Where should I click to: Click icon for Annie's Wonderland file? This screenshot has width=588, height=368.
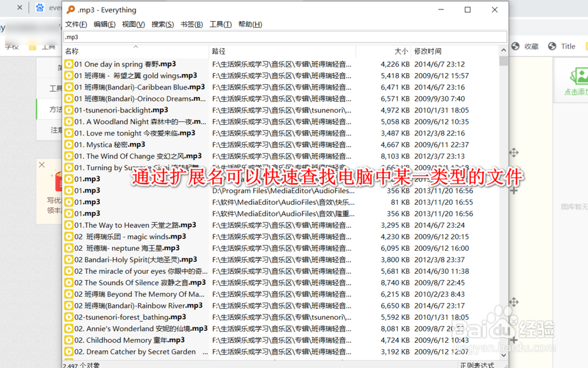69,329
